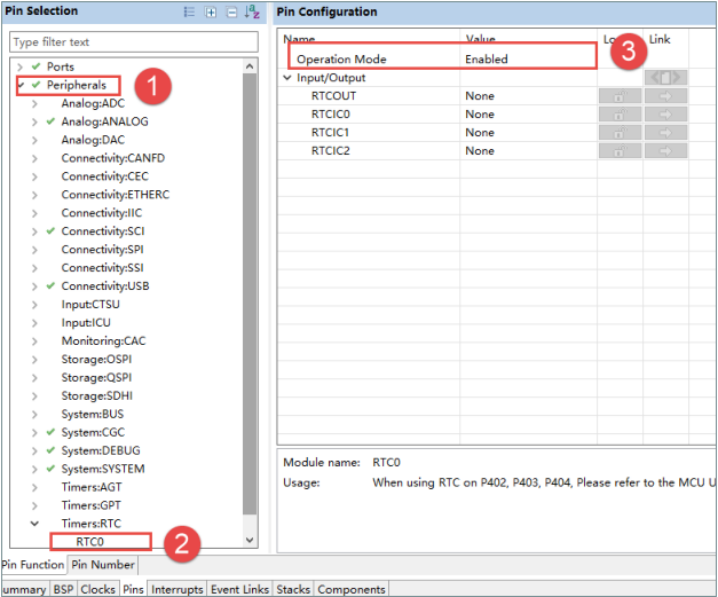Select Analog:DAC in the tree
This screenshot has height=597, width=718.
coord(93,140)
